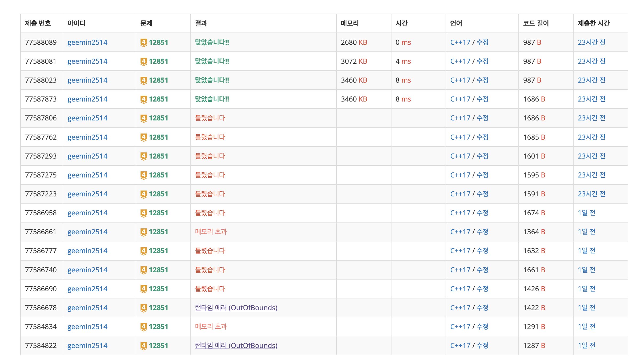Click gold tier badge in submission 77586861 row
The image size is (640, 364).
[143, 232]
